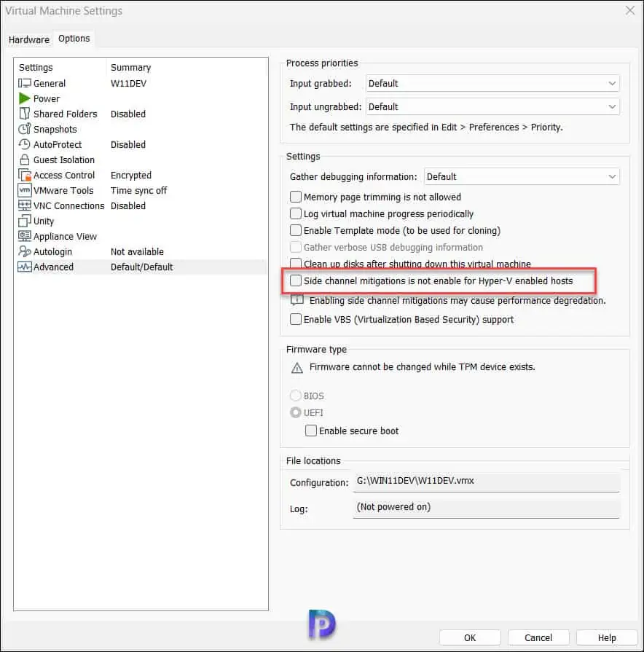Click the 'Not available' summary value
644x652 pixels.
point(137,251)
